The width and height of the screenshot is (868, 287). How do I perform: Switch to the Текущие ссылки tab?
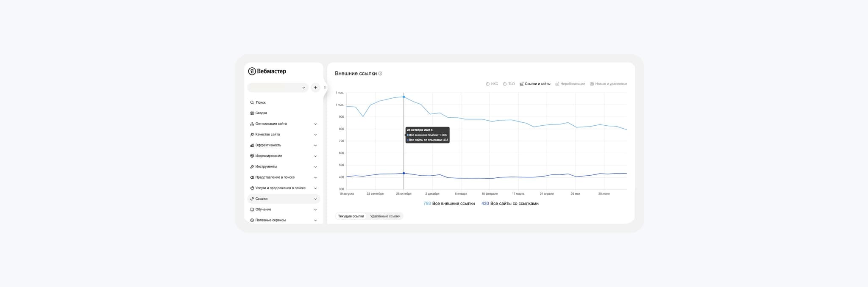pyautogui.click(x=351, y=216)
